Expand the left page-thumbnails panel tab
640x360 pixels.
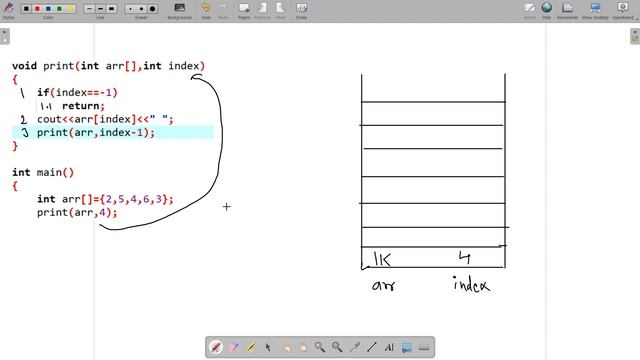pos(4,36)
